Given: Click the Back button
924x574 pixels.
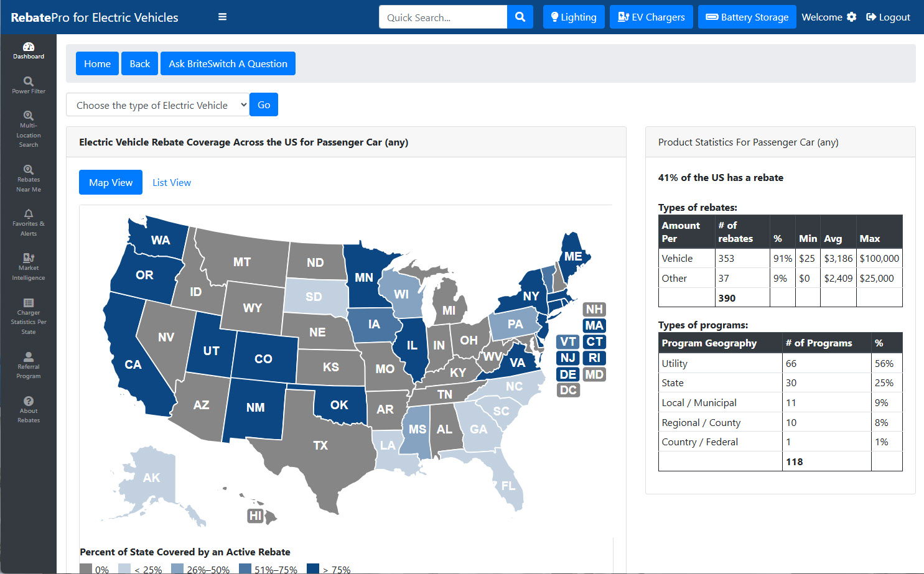Looking at the screenshot, I should (x=139, y=63).
